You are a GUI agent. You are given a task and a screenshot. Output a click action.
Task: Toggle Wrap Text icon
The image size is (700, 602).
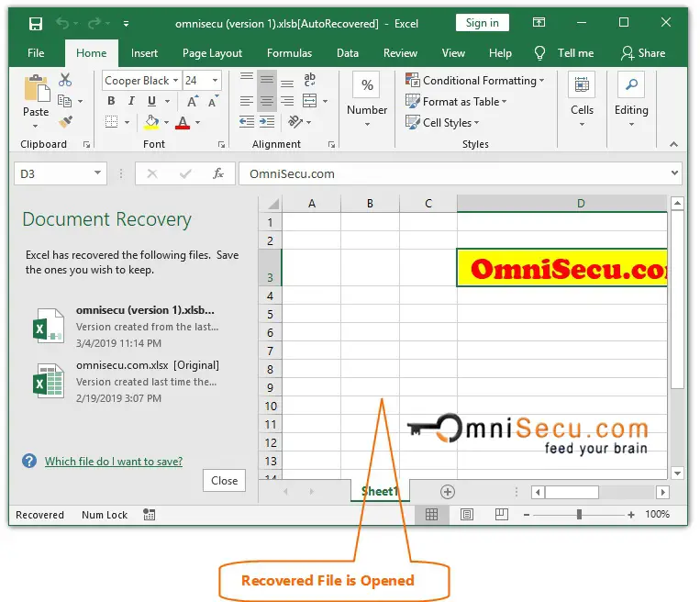tap(309, 80)
